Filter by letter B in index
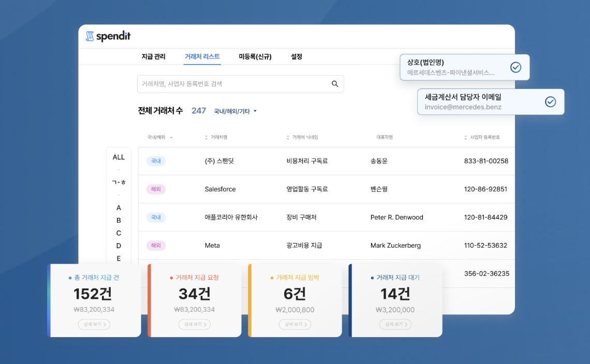This screenshot has height=364, width=590. (119, 220)
